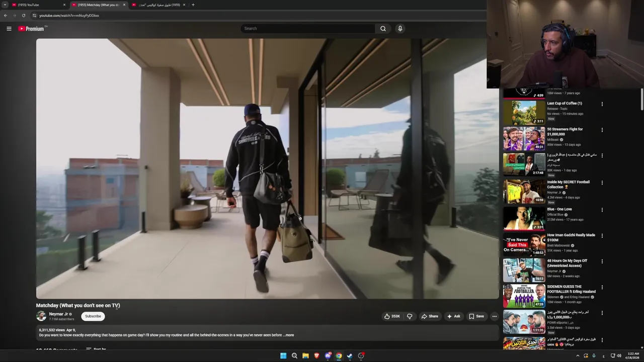644x362 pixels.
Task: Open options for '48 Hours On My Days Off'
Action: pyautogui.click(x=602, y=261)
